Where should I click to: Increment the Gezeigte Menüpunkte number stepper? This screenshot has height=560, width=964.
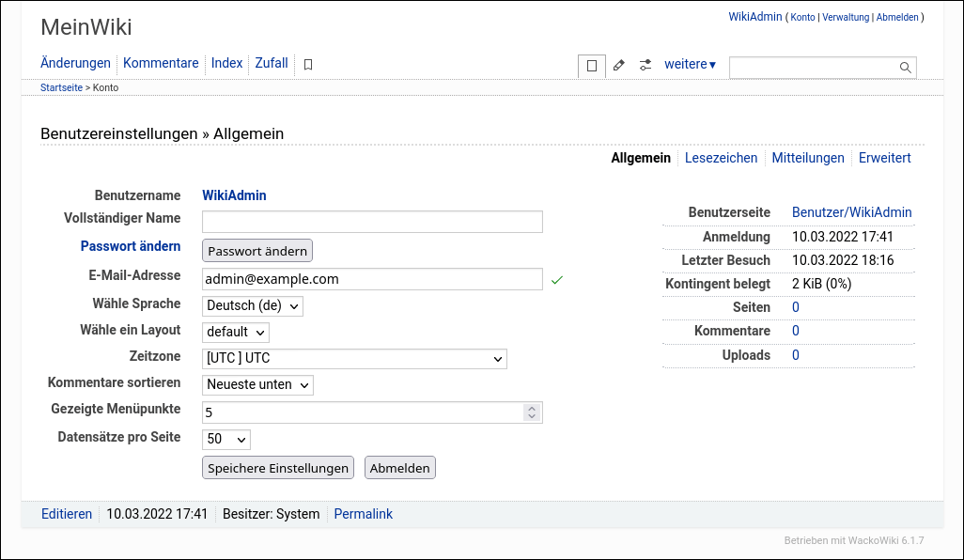click(x=531, y=407)
